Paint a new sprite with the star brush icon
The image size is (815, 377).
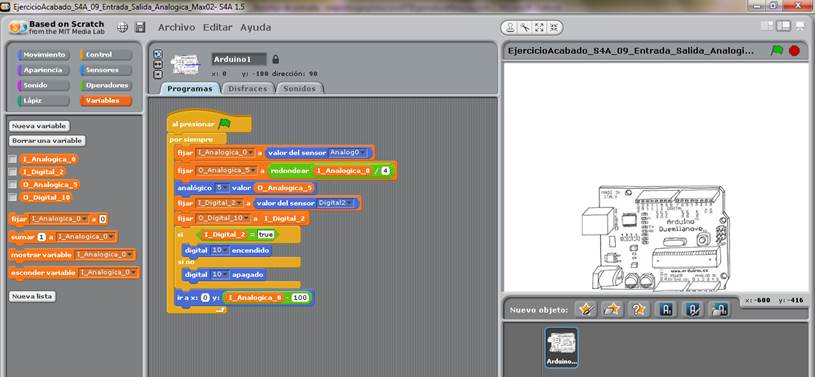586,310
